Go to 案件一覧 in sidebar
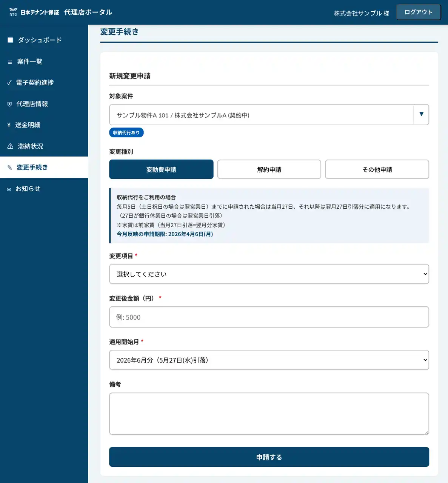448x483 pixels. point(30,62)
